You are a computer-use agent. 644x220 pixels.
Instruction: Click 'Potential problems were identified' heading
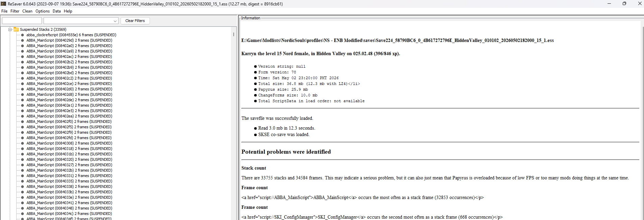point(286,152)
